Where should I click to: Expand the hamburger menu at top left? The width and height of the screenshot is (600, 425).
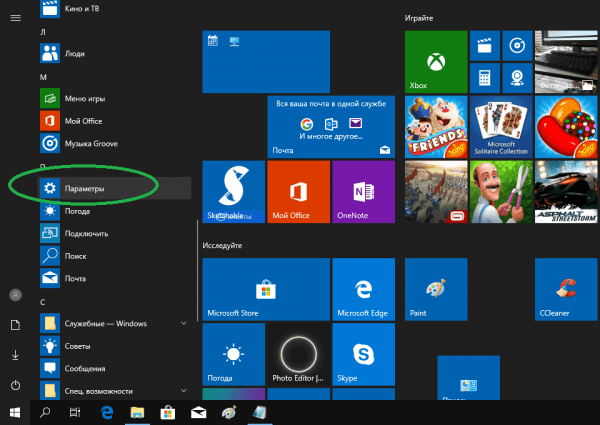click(x=15, y=18)
